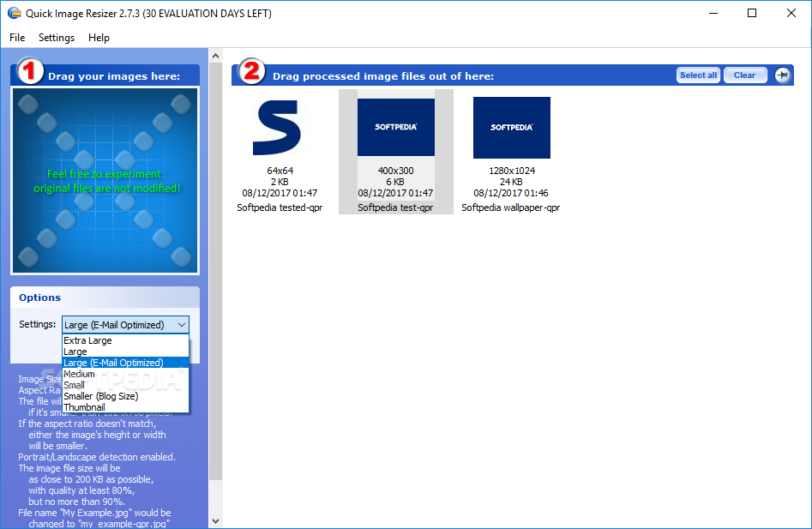Maximize the Quick Image Resizer window
The height and width of the screenshot is (529, 812).
pos(752,13)
